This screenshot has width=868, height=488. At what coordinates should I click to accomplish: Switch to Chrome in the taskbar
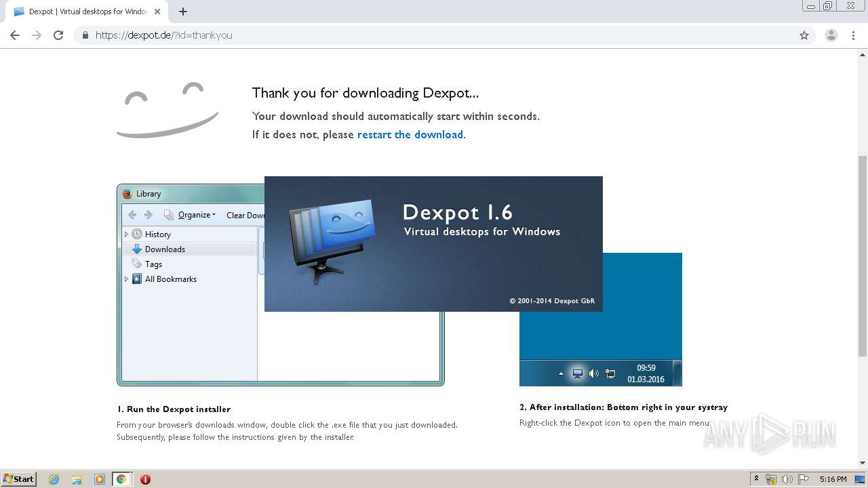tap(121, 479)
